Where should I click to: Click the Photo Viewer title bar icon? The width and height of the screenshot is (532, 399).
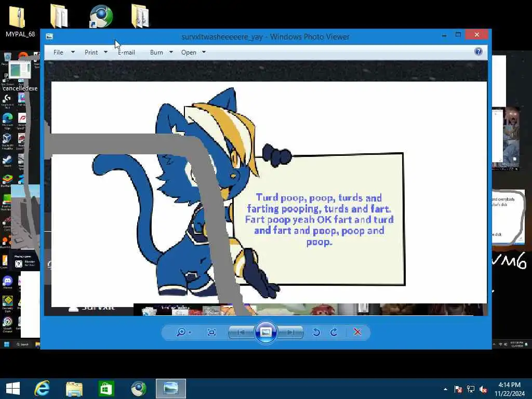pyautogui.click(x=49, y=36)
